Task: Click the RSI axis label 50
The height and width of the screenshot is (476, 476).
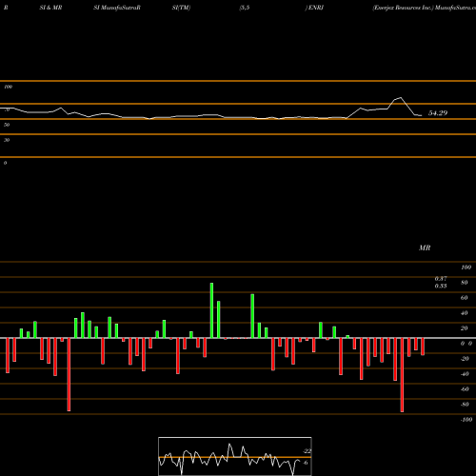Action: (7, 125)
